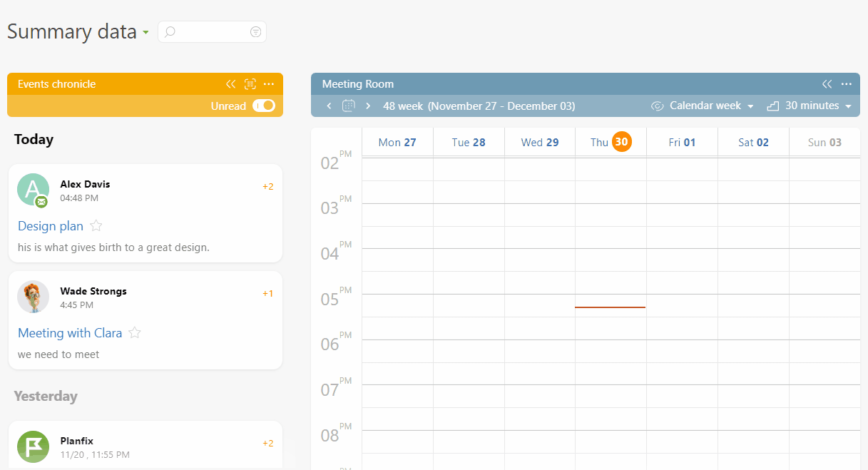Click the Meeting Room panel title
868x470 pixels.
pos(358,84)
